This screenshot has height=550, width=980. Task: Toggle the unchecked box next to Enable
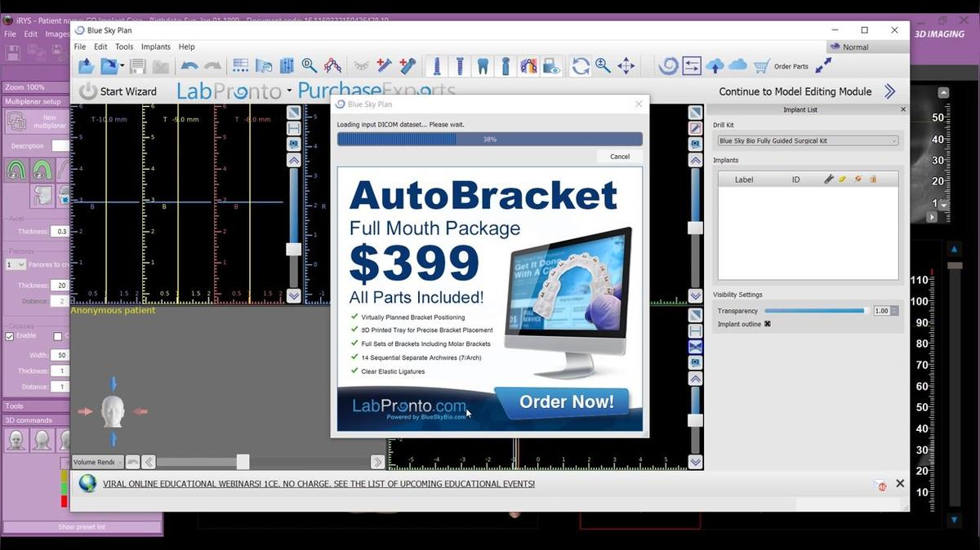[57, 336]
